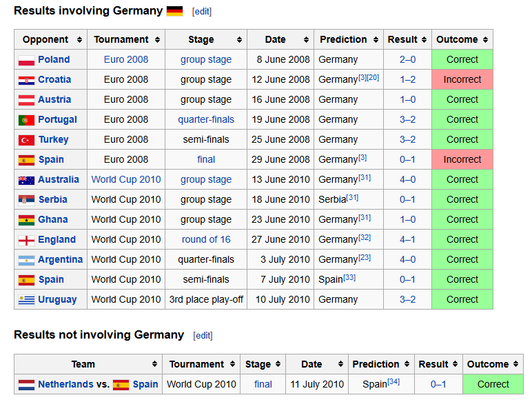Click the Poland flag icon
The height and width of the screenshot is (402, 532).
[27, 60]
